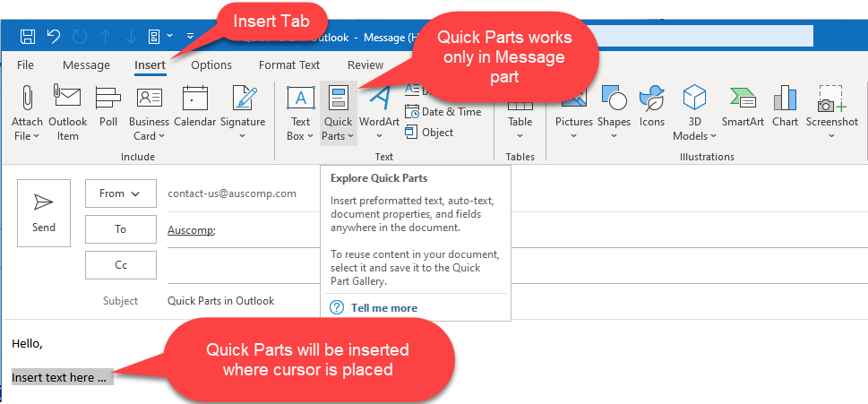Undo the last action via the title bar

[54, 37]
